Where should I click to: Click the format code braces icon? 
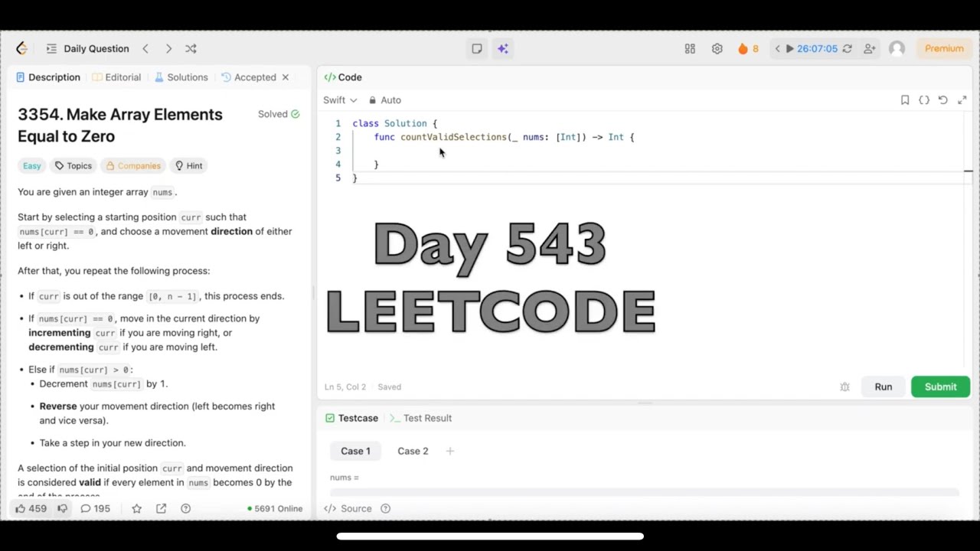(924, 100)
